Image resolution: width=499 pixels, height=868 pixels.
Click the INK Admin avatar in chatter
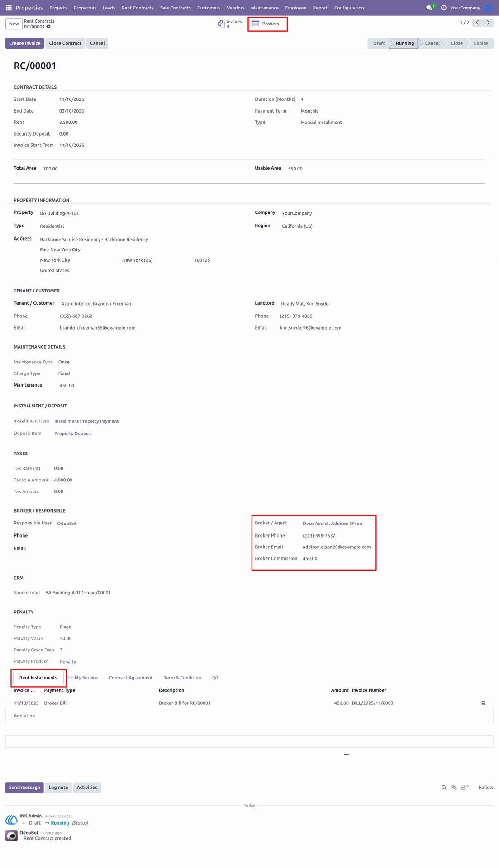pyautogui.click(x=11, y=819)
